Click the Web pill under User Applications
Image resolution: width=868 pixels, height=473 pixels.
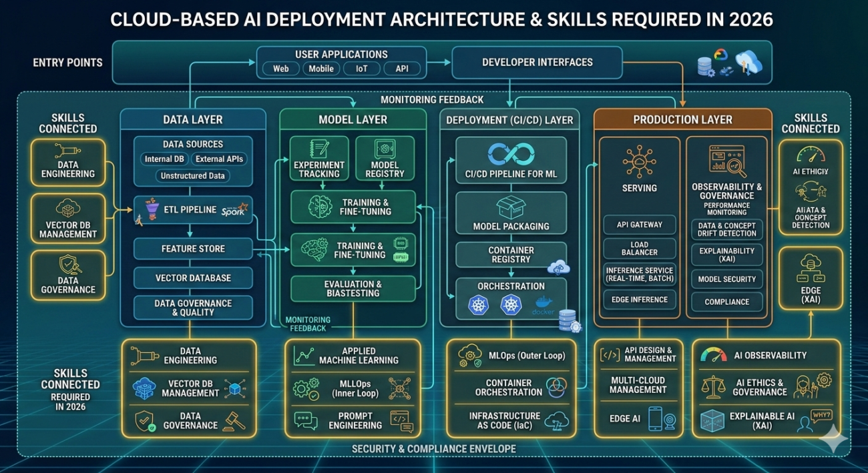281,69
